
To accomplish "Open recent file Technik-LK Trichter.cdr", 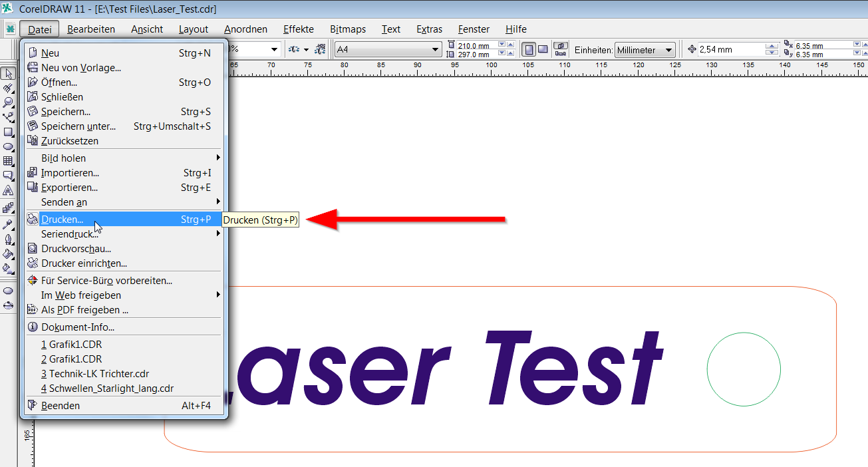I will click(x=94, y=374).
